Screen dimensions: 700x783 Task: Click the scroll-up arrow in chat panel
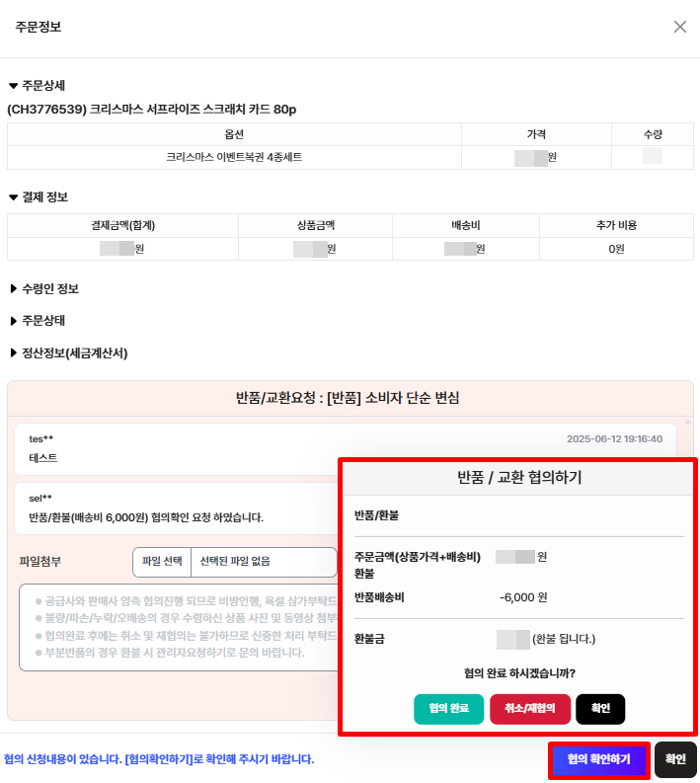pyautogui.click(x=687, y=422)
